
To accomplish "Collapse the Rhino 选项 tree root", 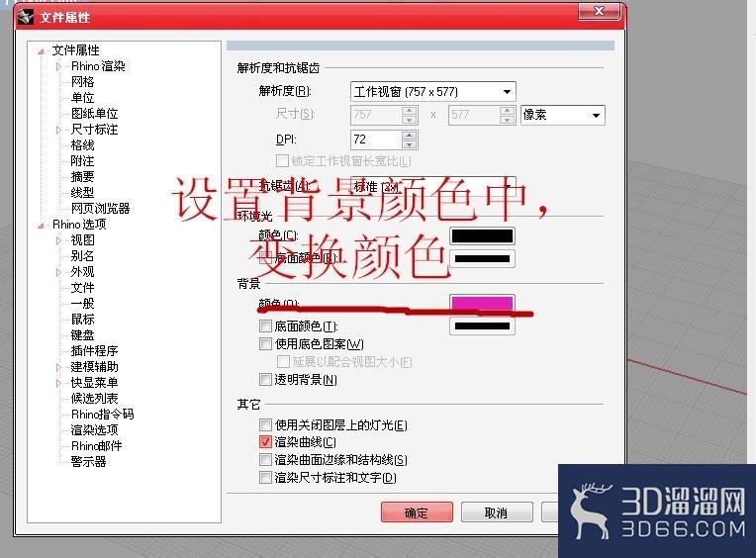I will click(x=42, y=225).
